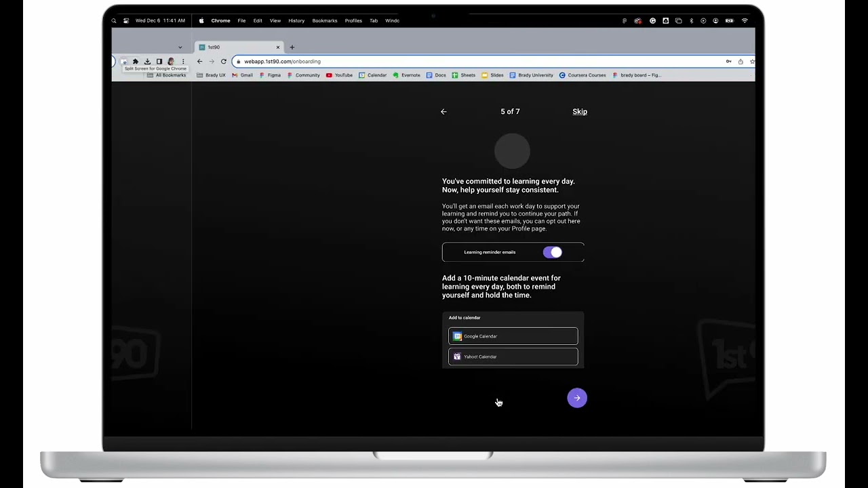Click the site lock icon
Image resolution: width=868 pixels, height=488 pixels.
pos(239,62)
